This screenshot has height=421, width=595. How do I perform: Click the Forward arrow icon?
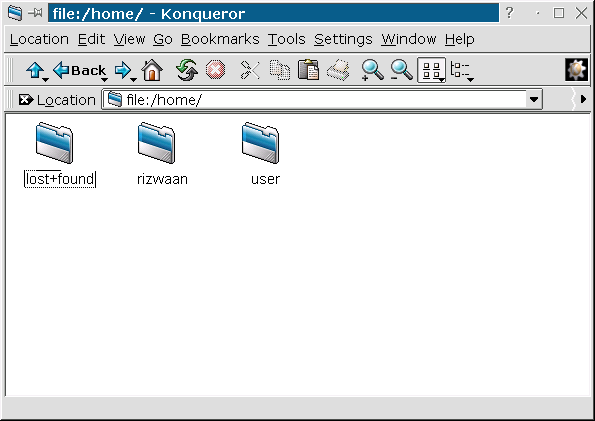coord(123,70)
